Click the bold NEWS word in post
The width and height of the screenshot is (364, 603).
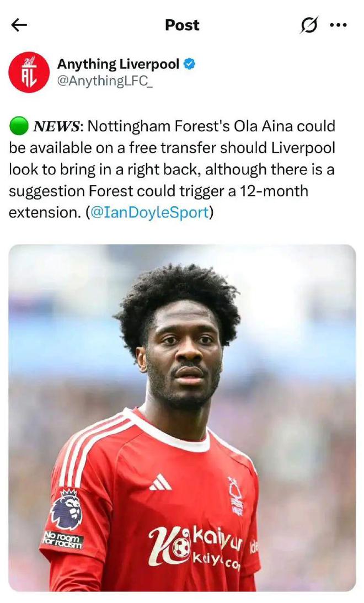point(56,126)
